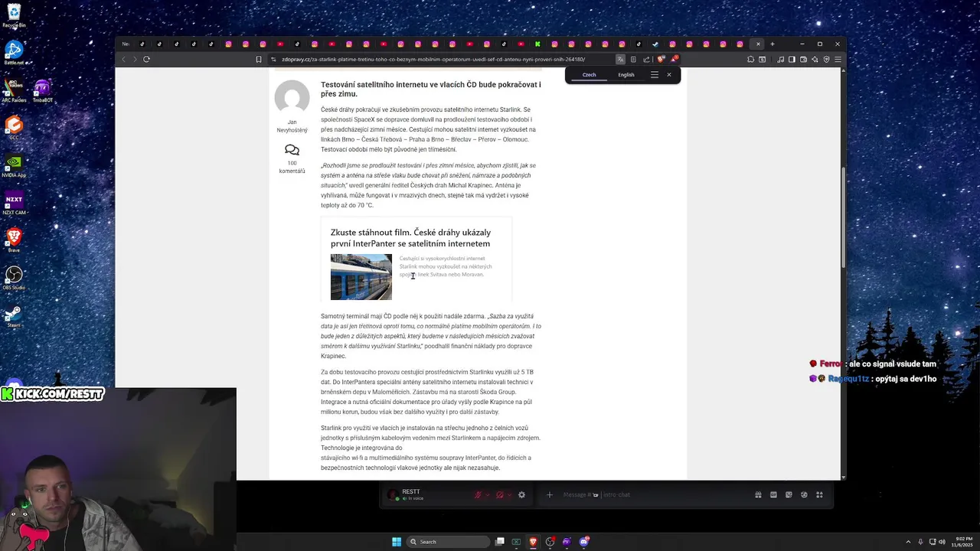This screenshot has height=551, width=980.
Task: Close the translate popup
Action: coord(668,75)
